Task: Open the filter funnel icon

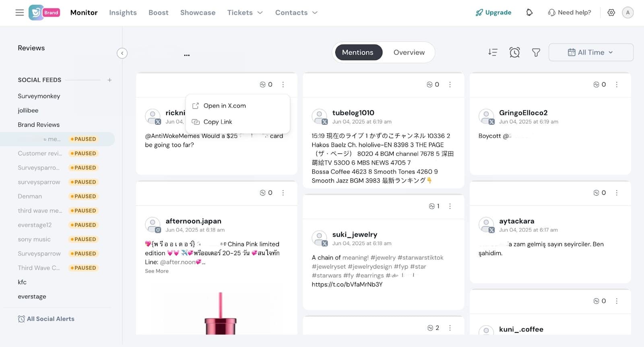Action: coord(536,52)
